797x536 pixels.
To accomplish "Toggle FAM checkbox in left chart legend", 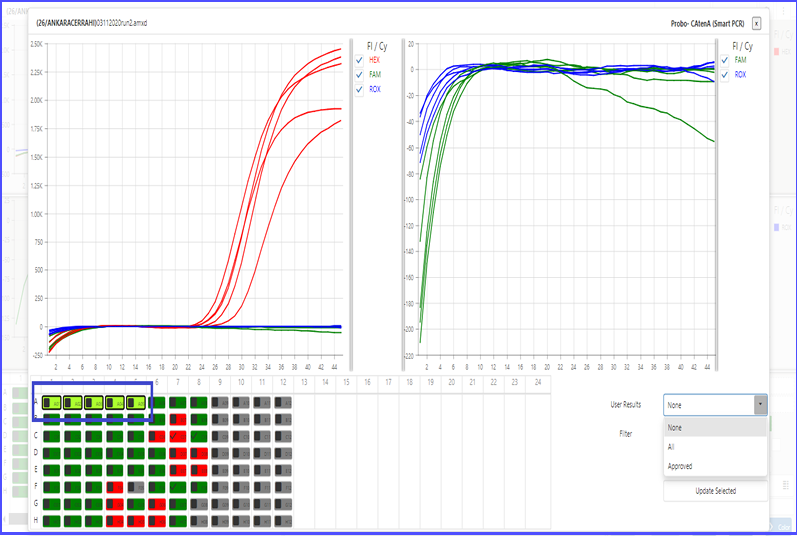I will (359, 74).
